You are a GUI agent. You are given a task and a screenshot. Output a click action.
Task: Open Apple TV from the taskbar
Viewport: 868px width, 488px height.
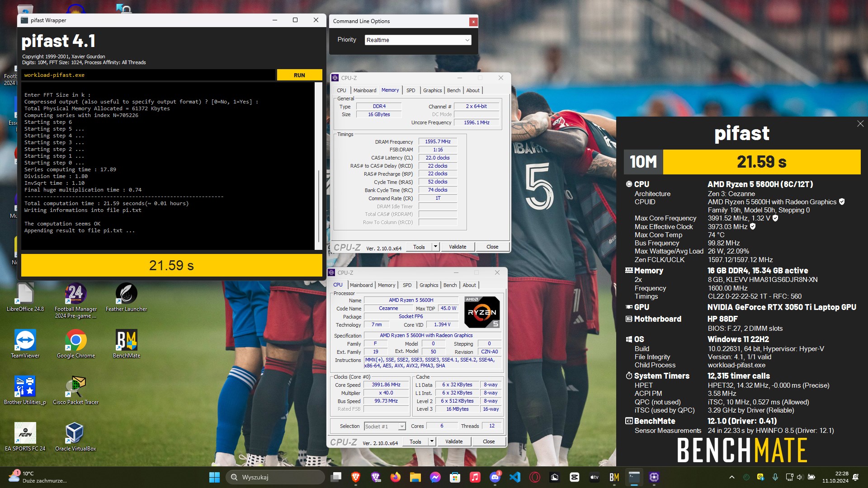pos(594,477)
